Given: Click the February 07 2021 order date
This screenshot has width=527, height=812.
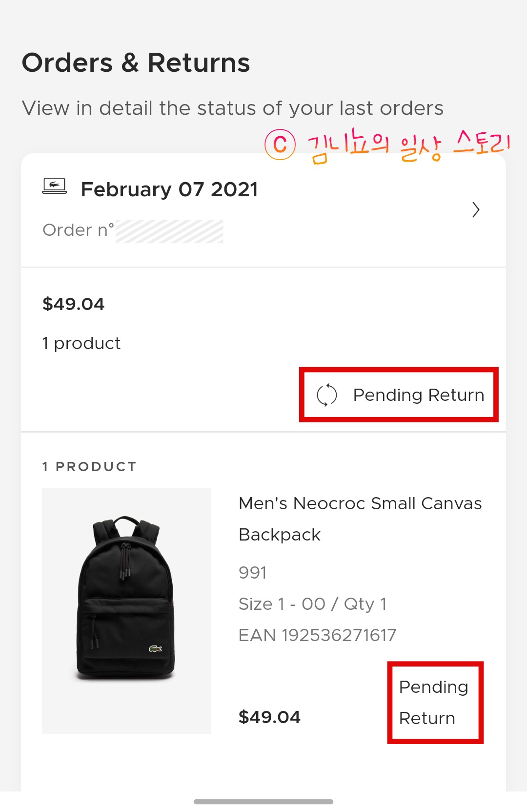Looking at the screenshot, I should point(169,189).
